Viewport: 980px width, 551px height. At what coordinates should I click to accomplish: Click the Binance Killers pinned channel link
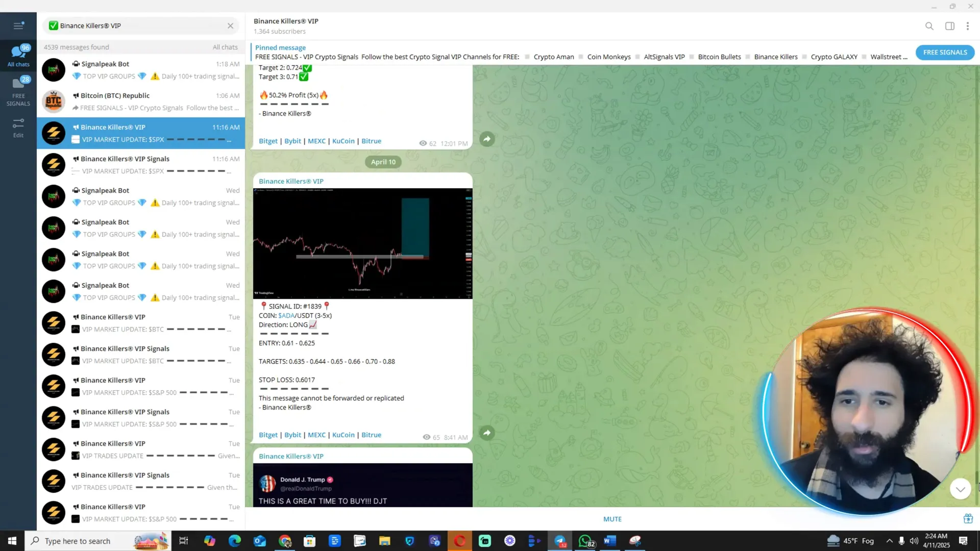775,57
